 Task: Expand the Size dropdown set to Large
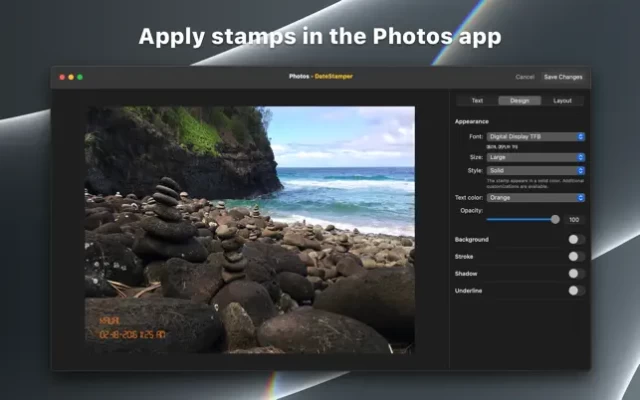535,157
